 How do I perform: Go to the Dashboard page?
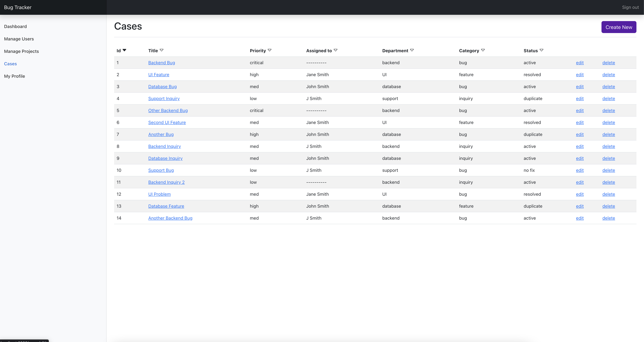pos(15,26)
